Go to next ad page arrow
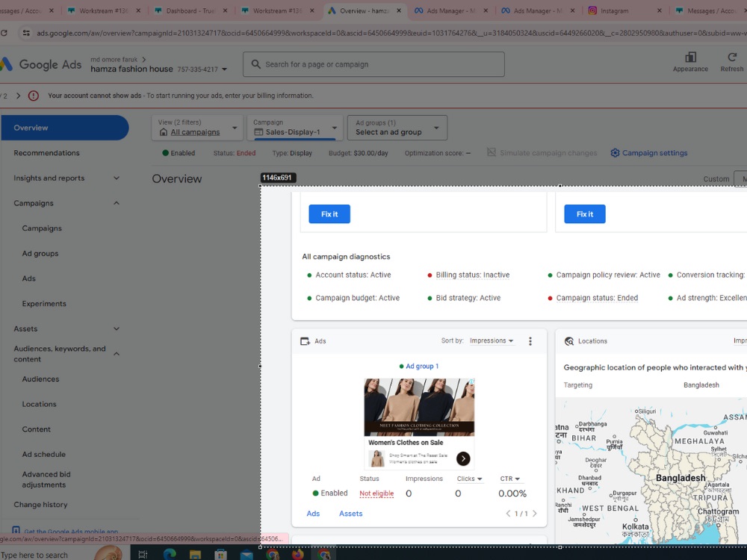Screen dimensions: 747x560 pyautogui.click(x=535, y=514)
